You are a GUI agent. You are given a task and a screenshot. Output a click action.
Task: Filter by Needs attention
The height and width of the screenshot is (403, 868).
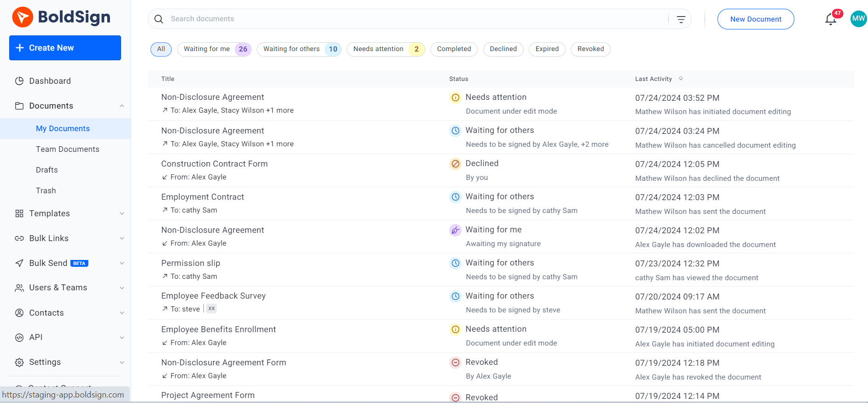click(386, 49)
